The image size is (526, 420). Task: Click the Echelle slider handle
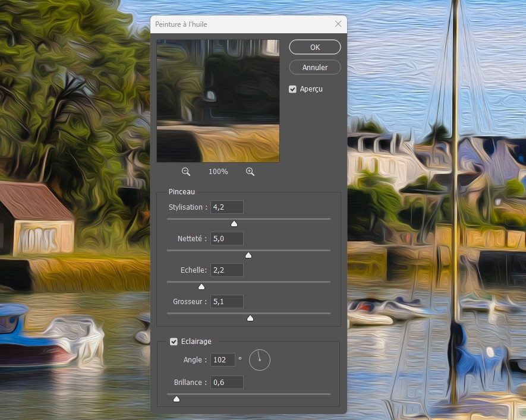(201, 286)
